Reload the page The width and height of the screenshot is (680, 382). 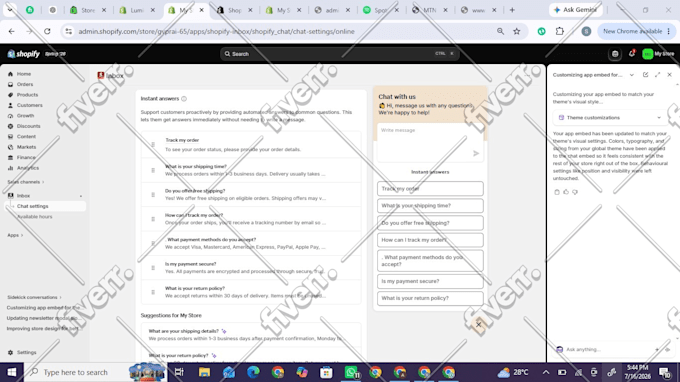(x=47, y=31)
